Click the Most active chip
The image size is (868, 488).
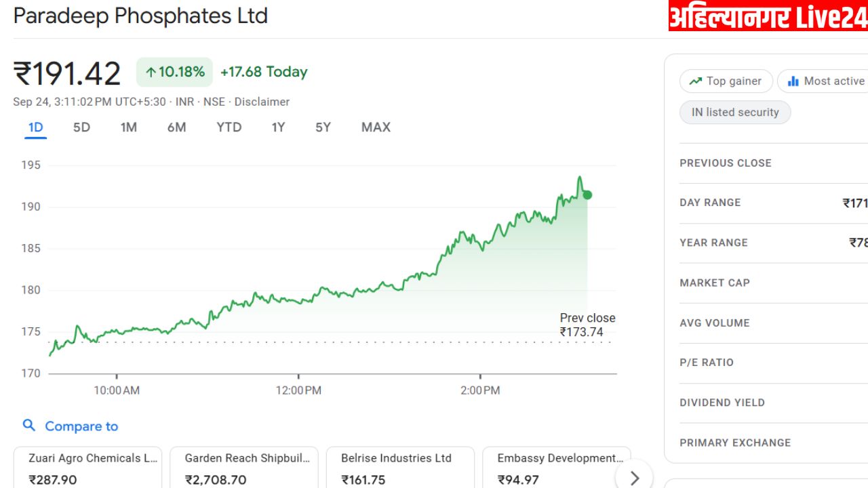click(x=823, y=81)
